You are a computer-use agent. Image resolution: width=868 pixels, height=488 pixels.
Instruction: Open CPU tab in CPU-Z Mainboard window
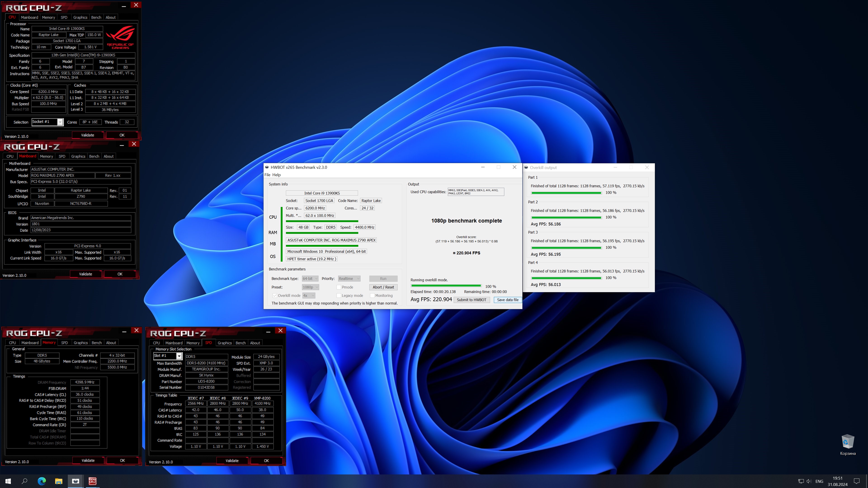(10, 156)
